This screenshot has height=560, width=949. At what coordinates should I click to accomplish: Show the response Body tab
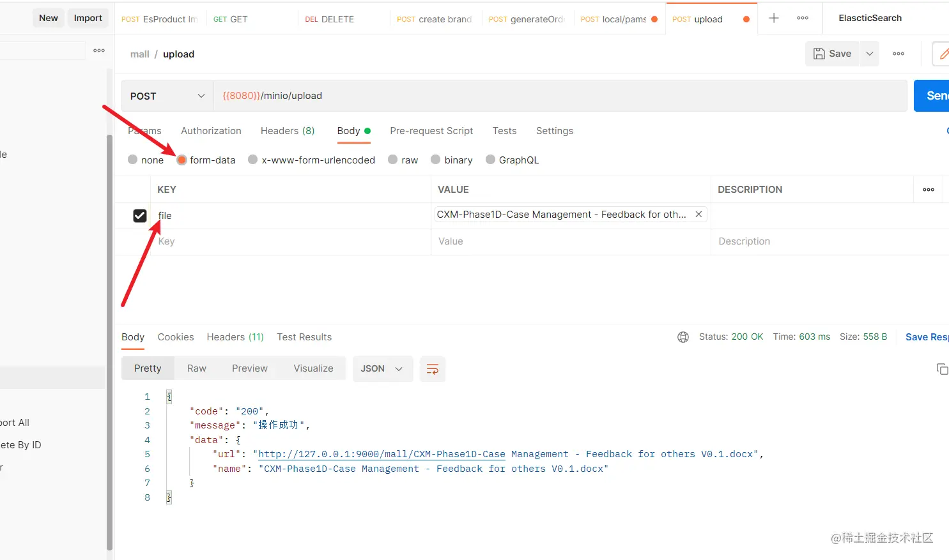pos(133,337)
